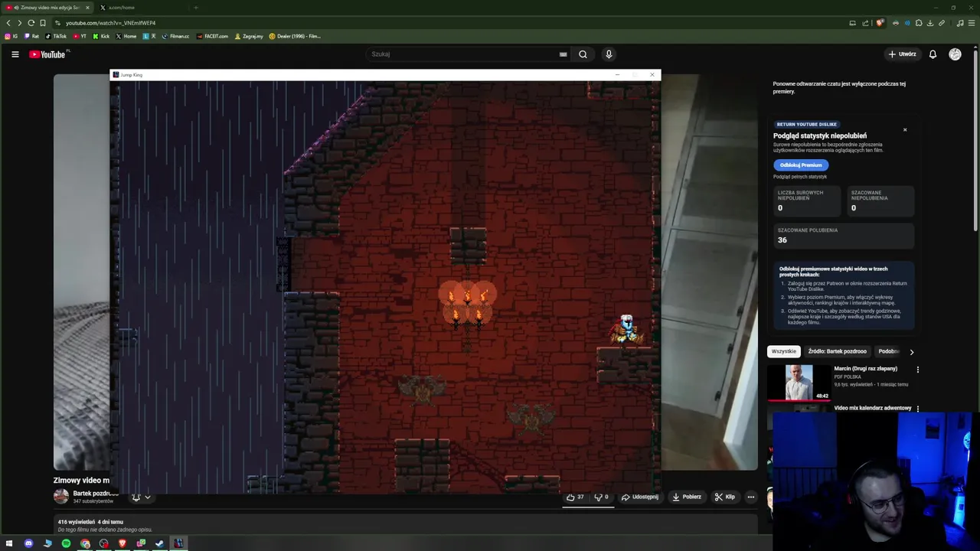Open Spotify from taskbar

[x=66, y=543]
